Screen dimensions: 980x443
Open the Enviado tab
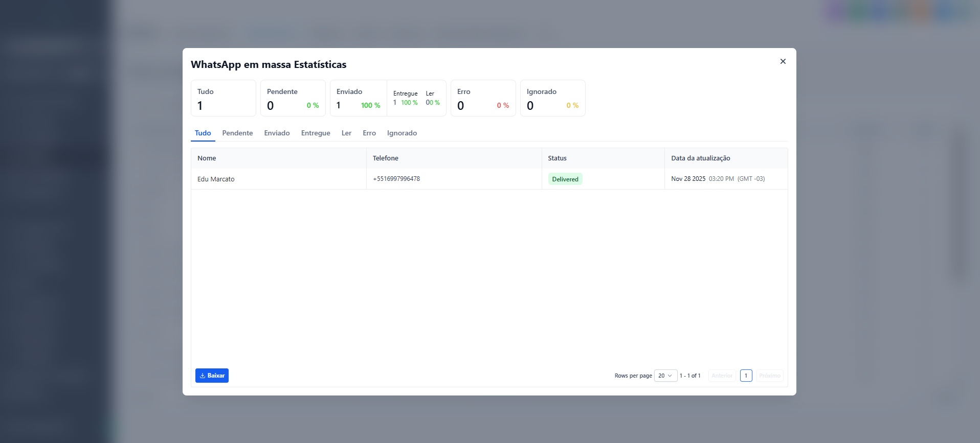click(x=277, y=133)
